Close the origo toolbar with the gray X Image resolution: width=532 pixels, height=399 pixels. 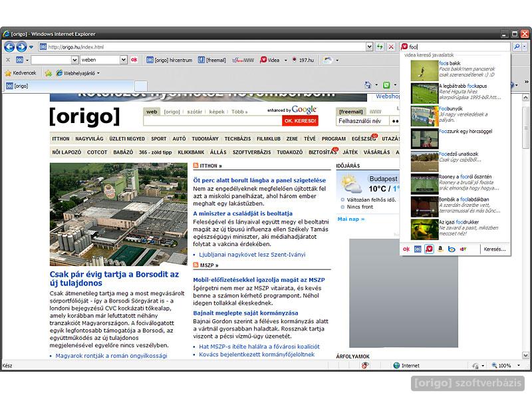(8, 60)
